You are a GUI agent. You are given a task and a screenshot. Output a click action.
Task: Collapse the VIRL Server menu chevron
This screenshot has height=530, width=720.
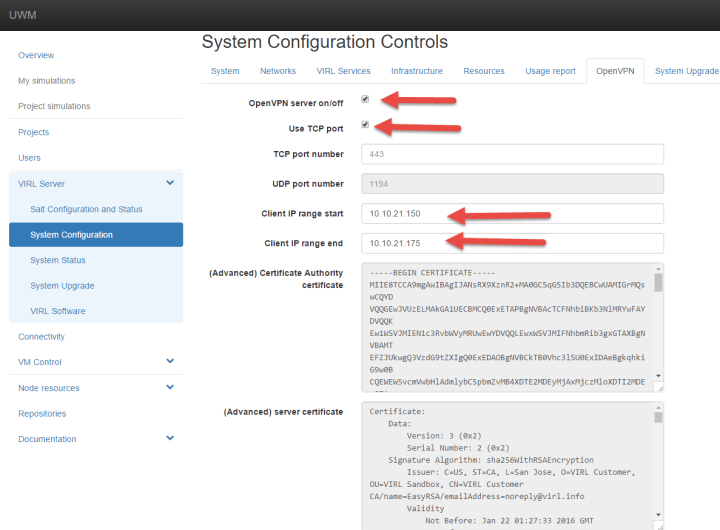(x=170, y=183)
